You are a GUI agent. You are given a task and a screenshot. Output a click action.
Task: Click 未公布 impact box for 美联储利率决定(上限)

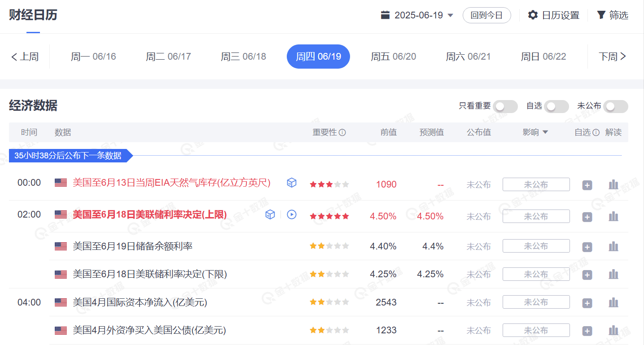pos(536,216)
